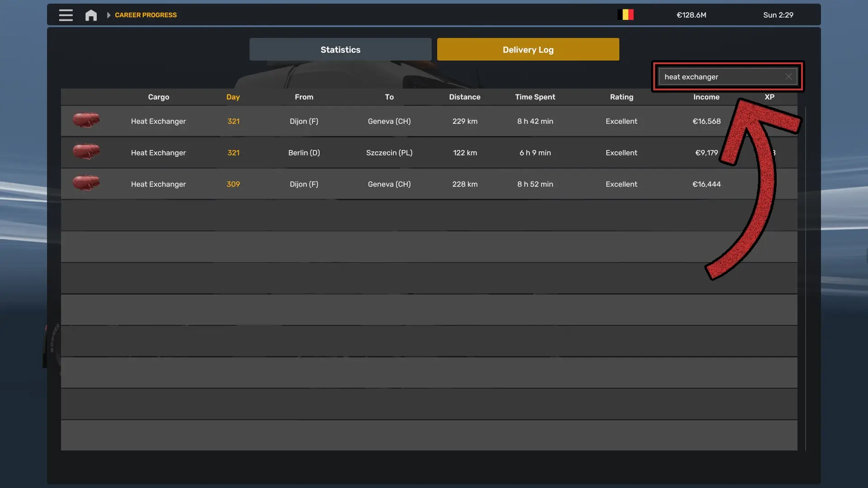Click the cargo icon for second Heat Exchanger
The image size is (868, 488).
click(85, 152)
